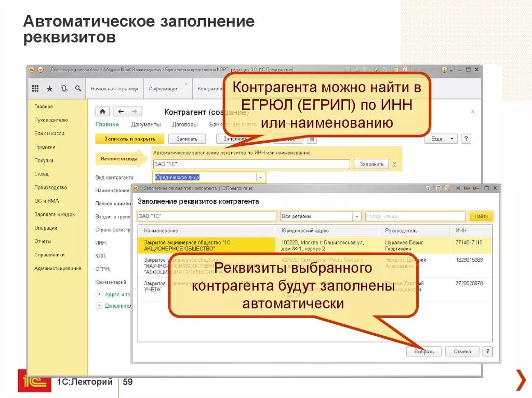Sort by Руководитель column header

414,230
